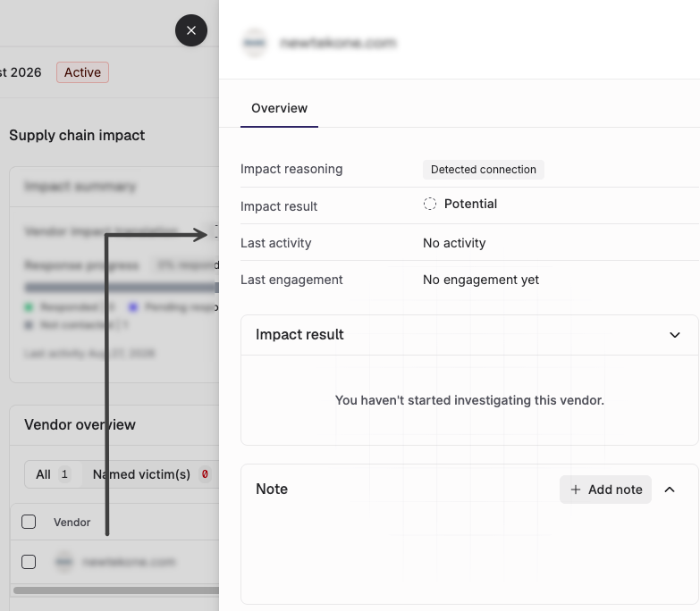Click the Potential dashed circle status icon
Image resolution: width=700 pixels, height=611 pixels.
coord(429,204)
